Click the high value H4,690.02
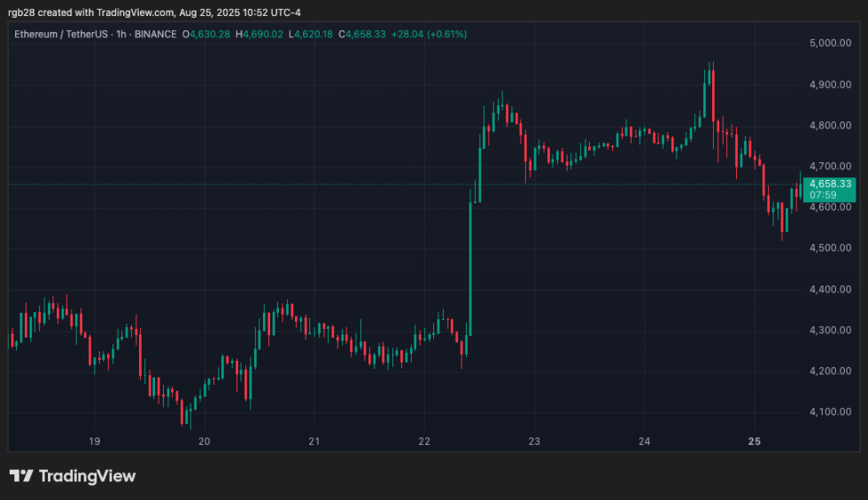The width and height of the screenshot is (868, 500). coord(263,34)
